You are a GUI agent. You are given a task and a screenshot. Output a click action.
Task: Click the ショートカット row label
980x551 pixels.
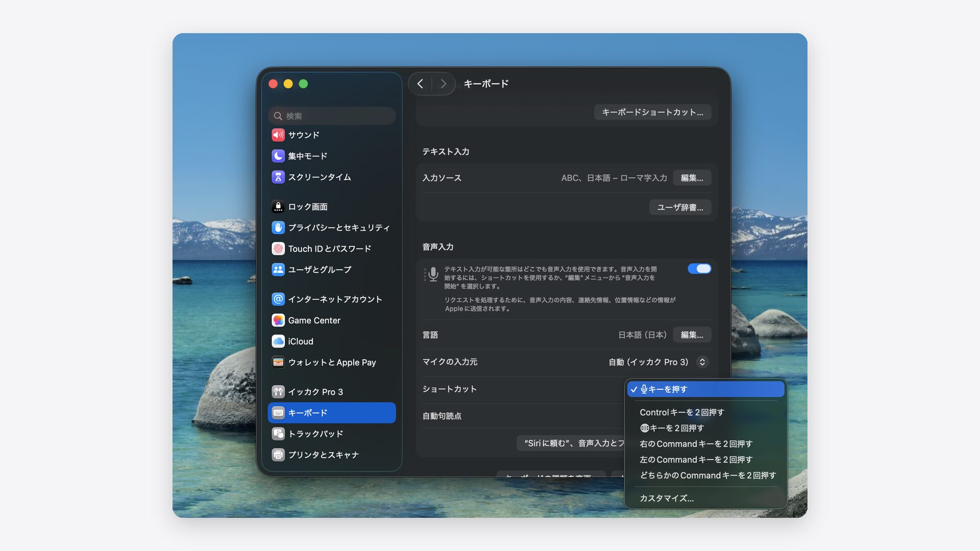450,389
